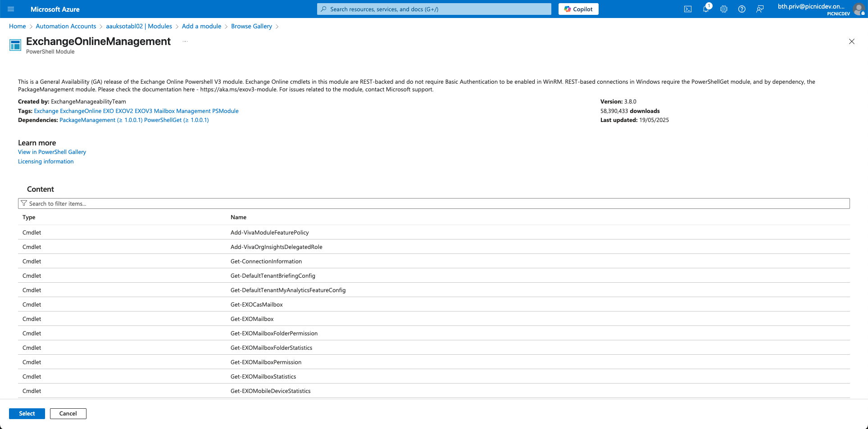Select Get-EXOMailboxFolderPermission row
Viewport: 868px width, 429px height.
point(434,333)
